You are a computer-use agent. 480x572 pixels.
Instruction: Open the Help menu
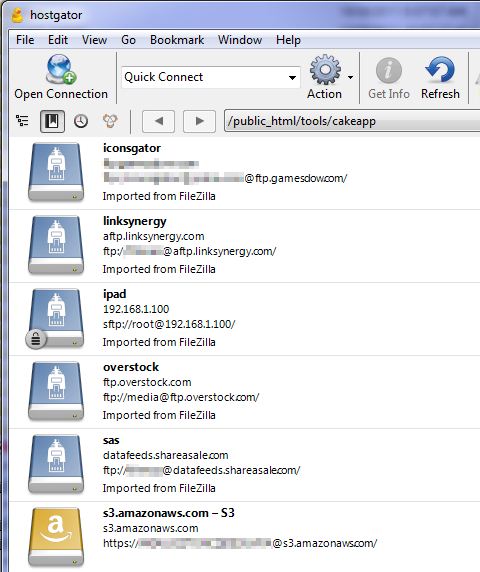coord(289,40)
